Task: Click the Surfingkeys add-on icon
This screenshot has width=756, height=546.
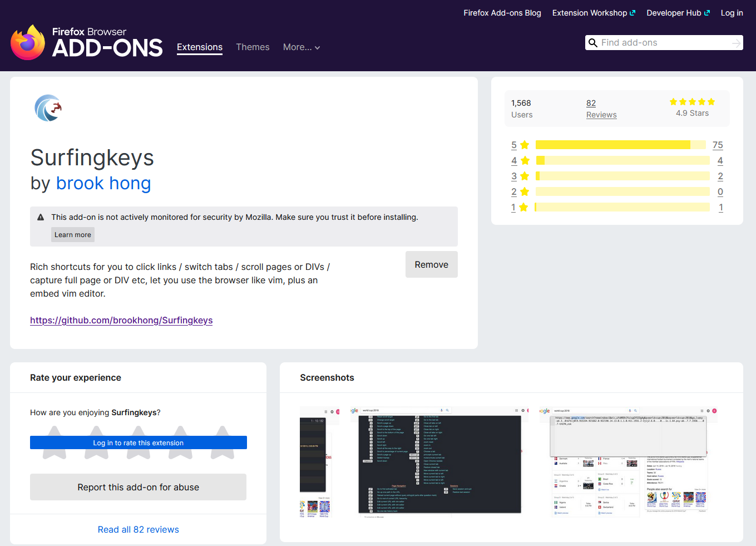Action: point(48,108)
